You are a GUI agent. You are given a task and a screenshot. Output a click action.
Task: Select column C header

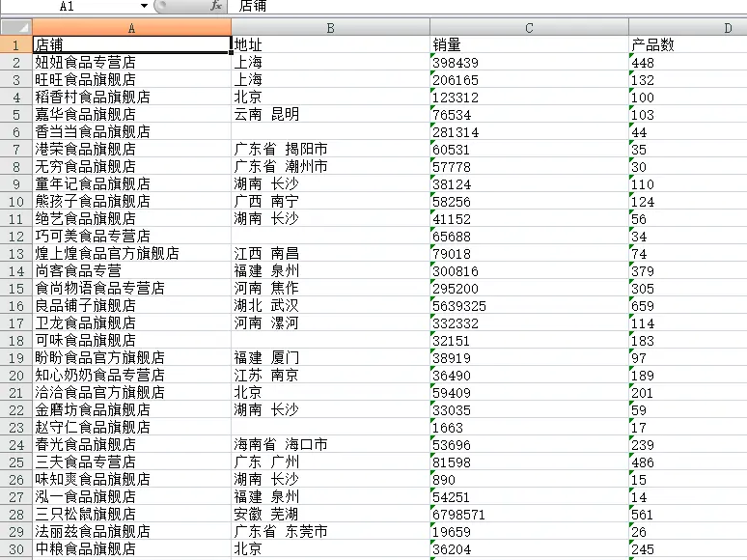tap(529, 28)
